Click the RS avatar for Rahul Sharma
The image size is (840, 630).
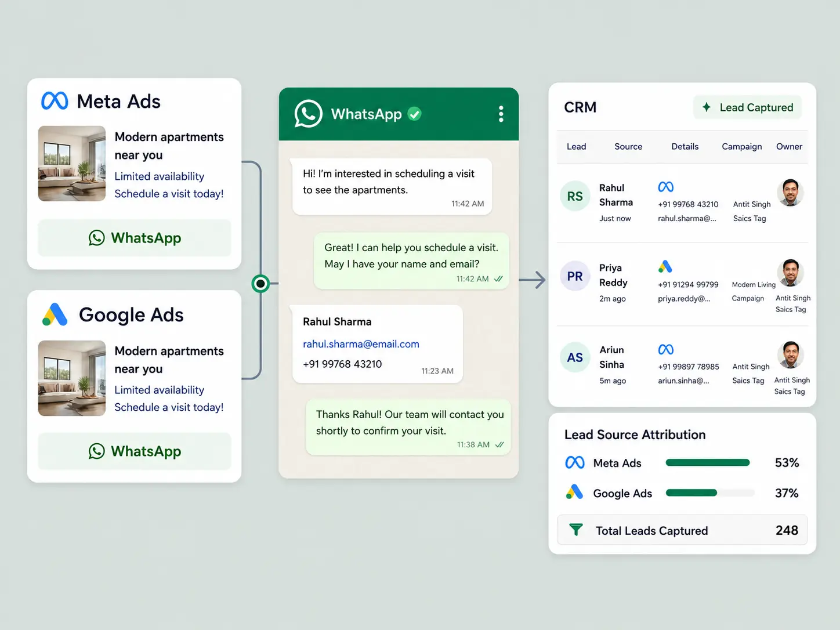[575, 196]
